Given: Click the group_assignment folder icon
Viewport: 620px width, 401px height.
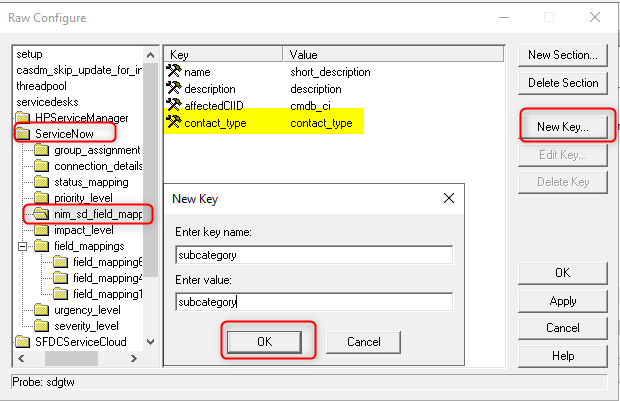Looking at the screenshot, I should tap(41, 150).
